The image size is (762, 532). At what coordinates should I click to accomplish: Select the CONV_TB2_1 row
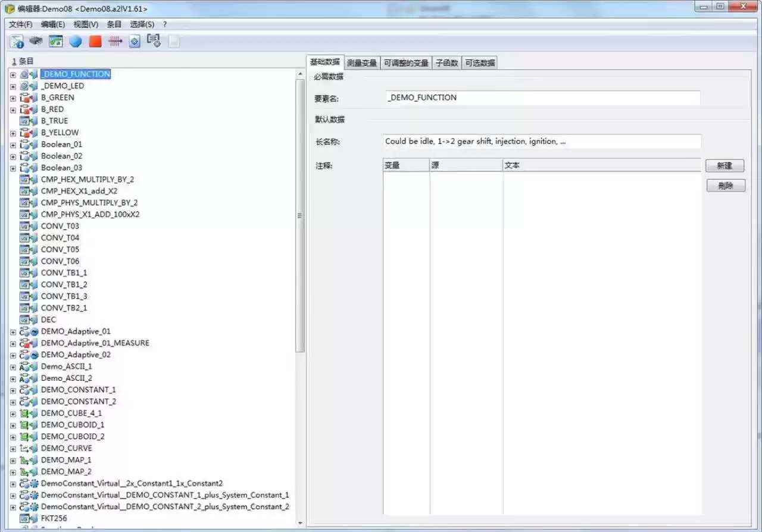[x=64, y=308]
